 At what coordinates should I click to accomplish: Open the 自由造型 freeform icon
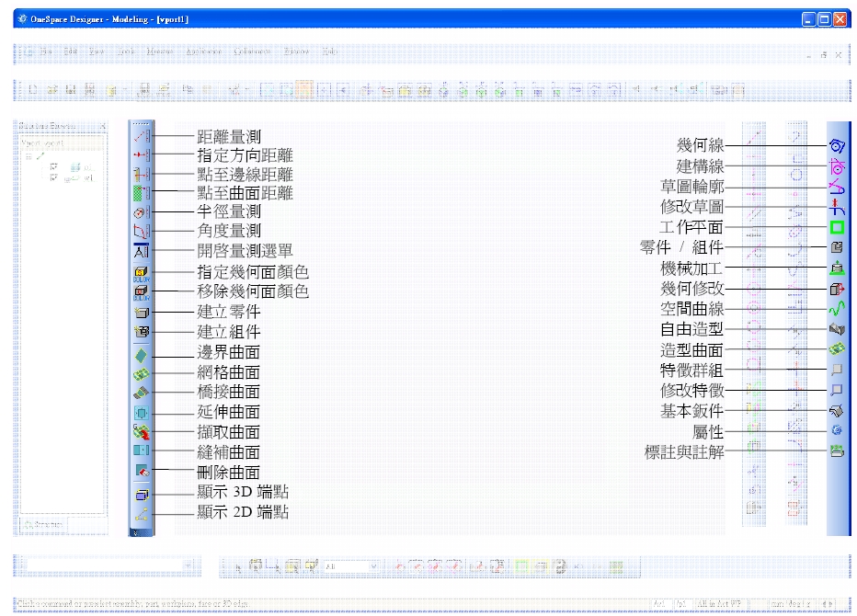pos(837,329)
